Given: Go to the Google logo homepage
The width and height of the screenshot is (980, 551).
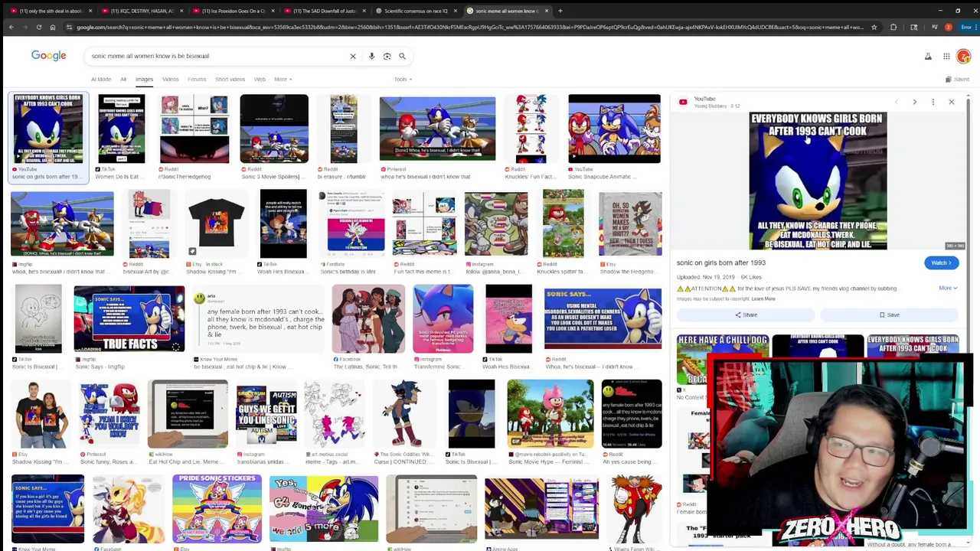Looking at the screenshot, I should 48,55.
